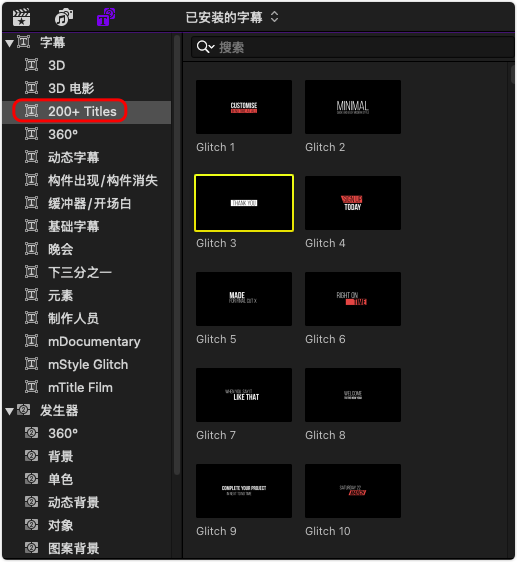Click the Glitch 1 name label
The width and height of the screenshot is (517, 562).
[215, 147]
